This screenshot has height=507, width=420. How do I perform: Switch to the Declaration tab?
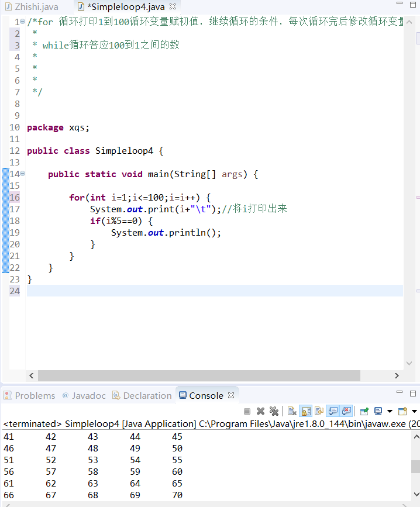coord(142,395)
